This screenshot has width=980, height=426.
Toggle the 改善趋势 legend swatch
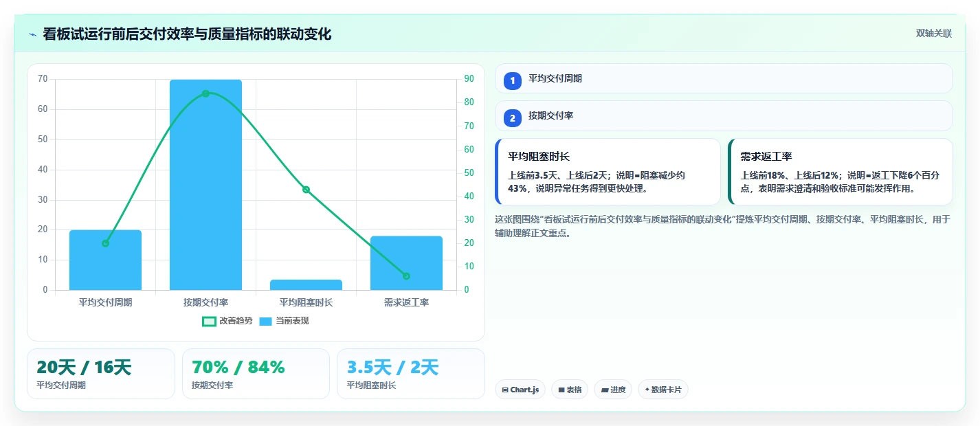210,321
